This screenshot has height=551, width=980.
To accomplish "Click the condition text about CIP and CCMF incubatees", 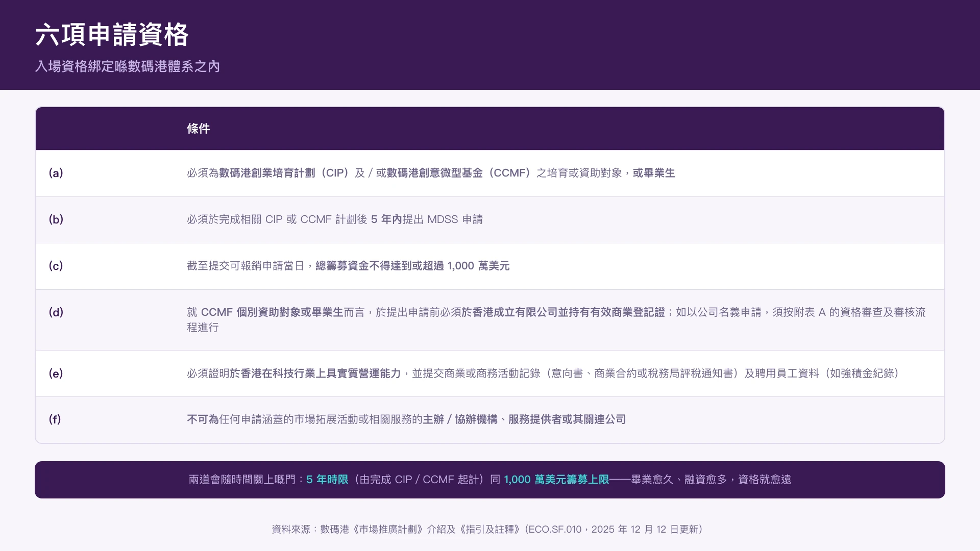I will click(431, 173).
